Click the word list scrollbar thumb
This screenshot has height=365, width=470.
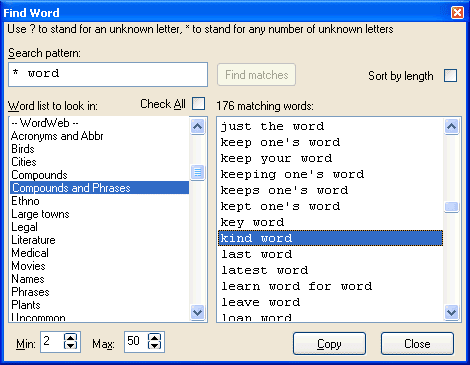pos(198,172)
